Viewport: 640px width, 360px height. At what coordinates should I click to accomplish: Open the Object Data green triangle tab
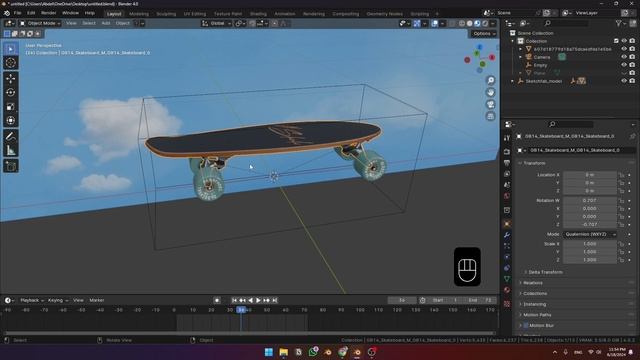(507, 279)
